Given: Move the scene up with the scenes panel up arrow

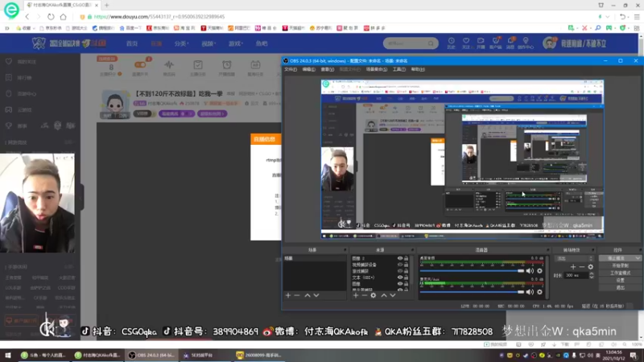Looking at the screenshot, I should [x=308, y=295].
